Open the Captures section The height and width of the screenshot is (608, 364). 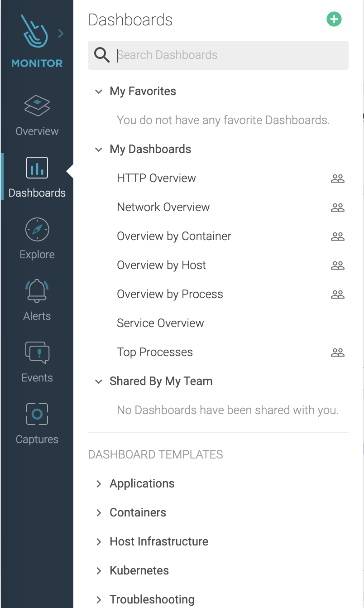pyautogui.click(x=37, y=424)
